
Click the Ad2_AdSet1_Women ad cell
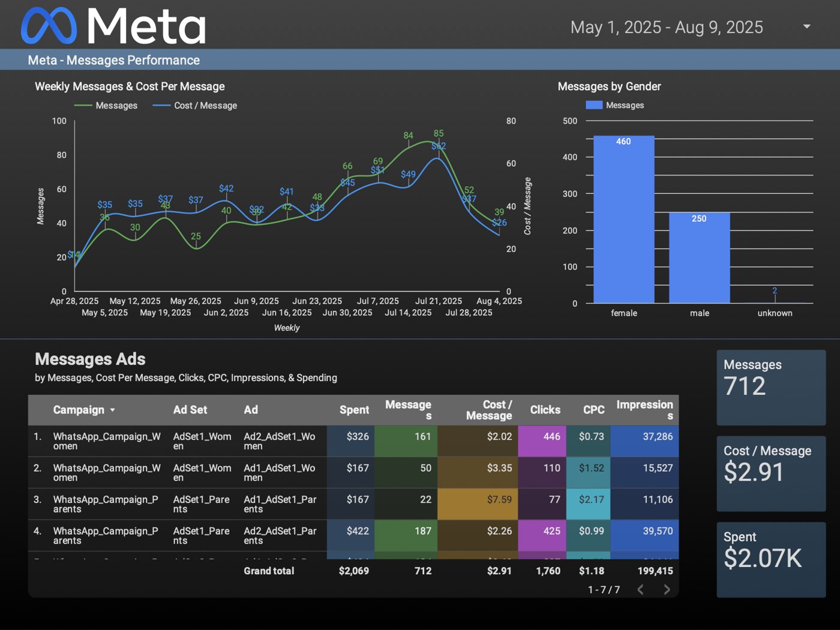pos(280,442)
